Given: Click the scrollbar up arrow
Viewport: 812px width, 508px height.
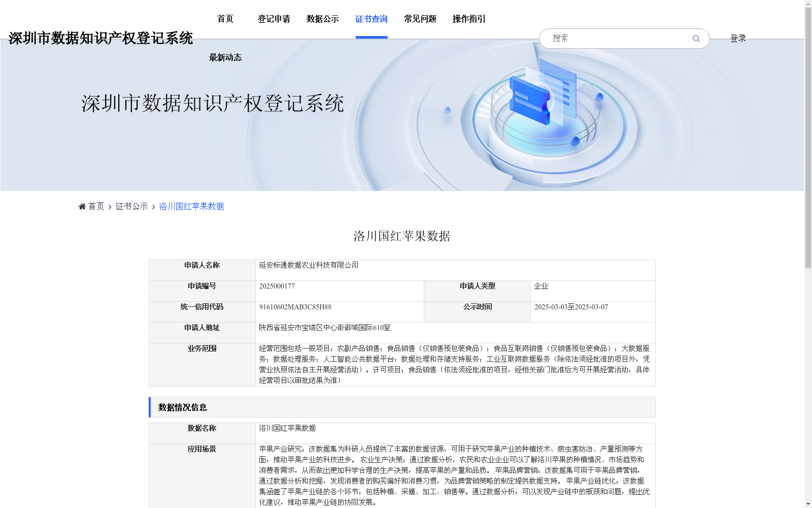Looking at the screenshot, I should (x=808, y=4).
